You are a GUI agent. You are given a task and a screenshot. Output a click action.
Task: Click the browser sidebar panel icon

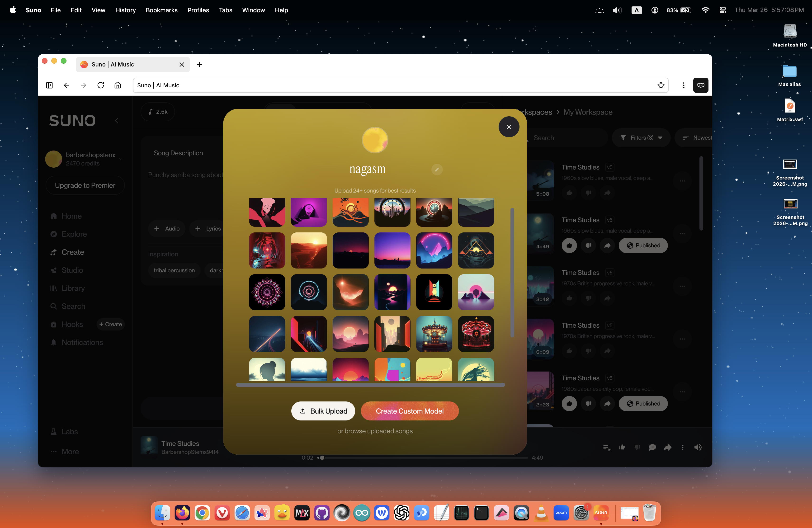[49, 85]
